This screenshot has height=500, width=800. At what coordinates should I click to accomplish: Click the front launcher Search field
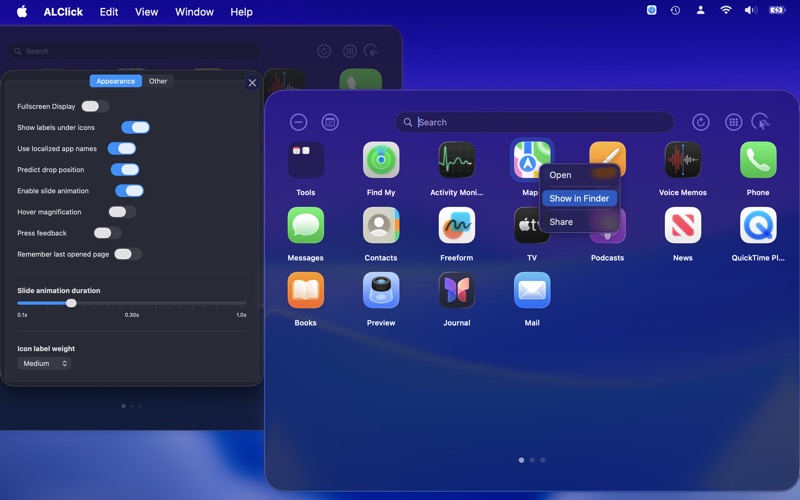[535, 122]
